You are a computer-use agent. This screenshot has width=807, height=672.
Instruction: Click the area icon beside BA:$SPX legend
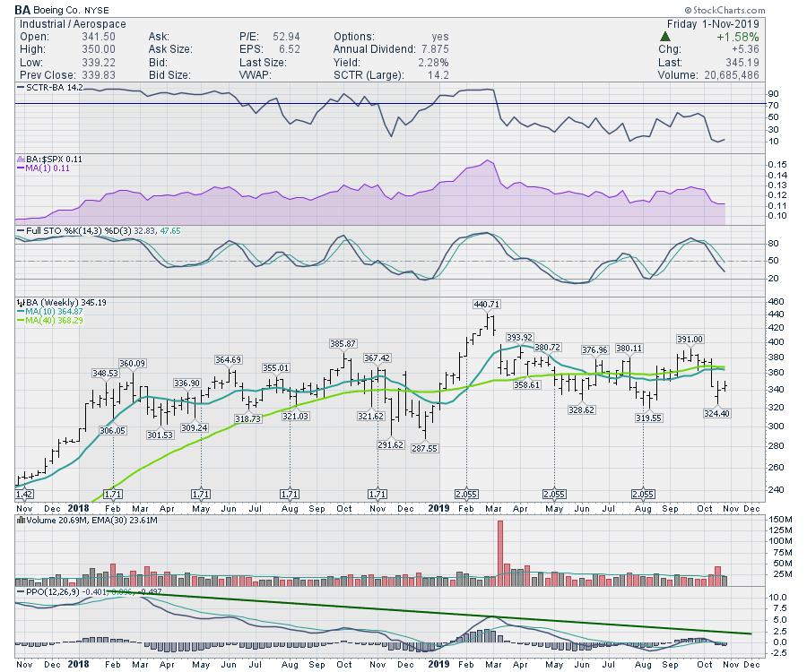(22, 159)
